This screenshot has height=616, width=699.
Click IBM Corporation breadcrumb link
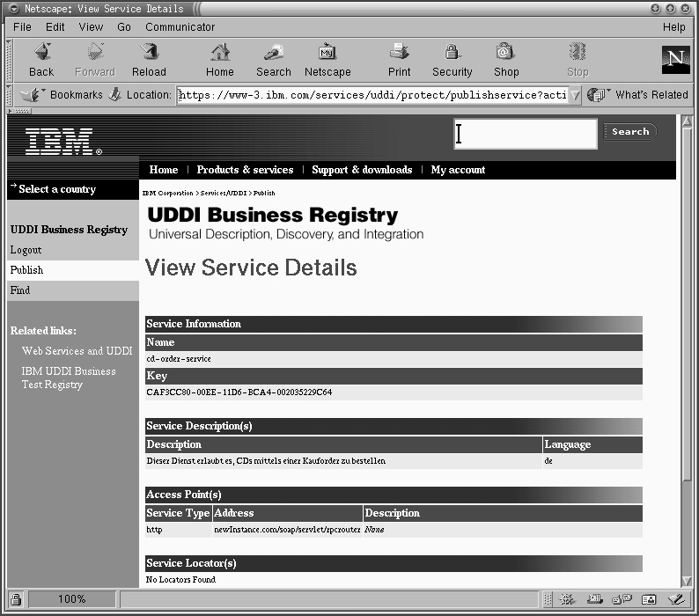point(167,193)
